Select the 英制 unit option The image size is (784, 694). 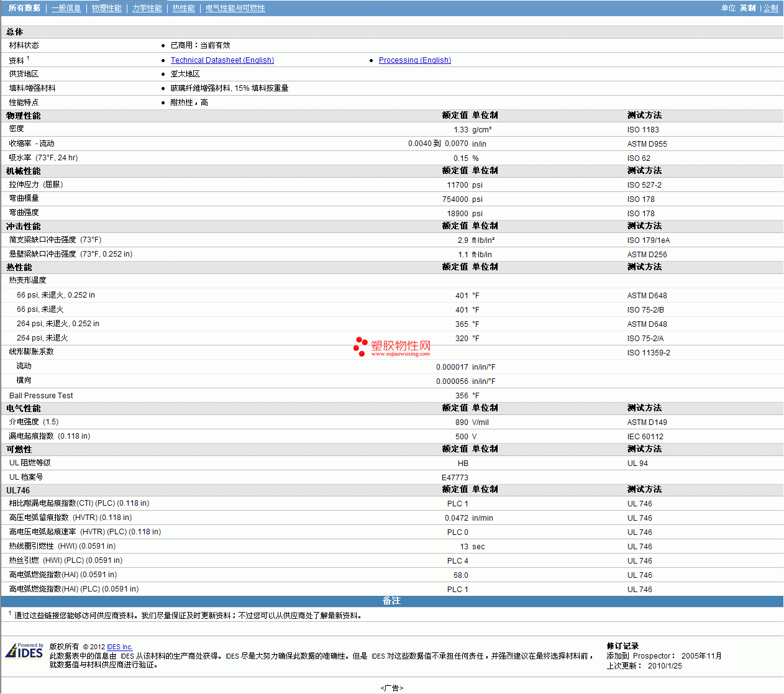[x=747, y=8]
